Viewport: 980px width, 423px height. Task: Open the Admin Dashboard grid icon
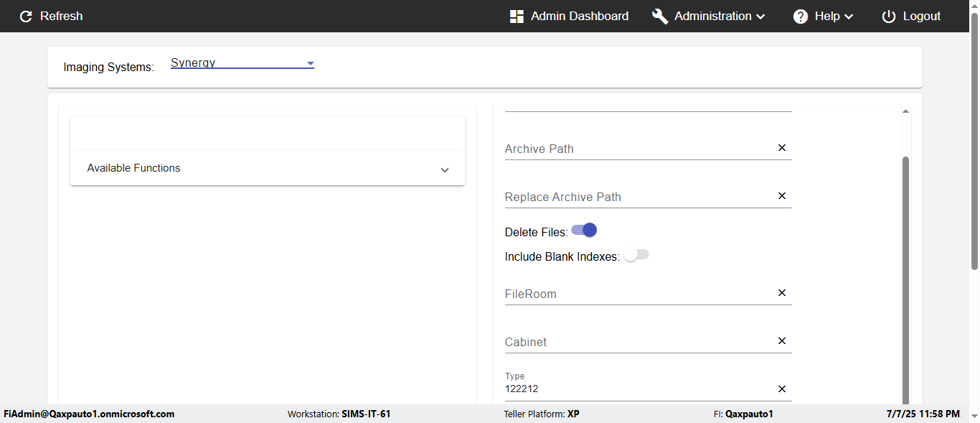tap(517, 17)
